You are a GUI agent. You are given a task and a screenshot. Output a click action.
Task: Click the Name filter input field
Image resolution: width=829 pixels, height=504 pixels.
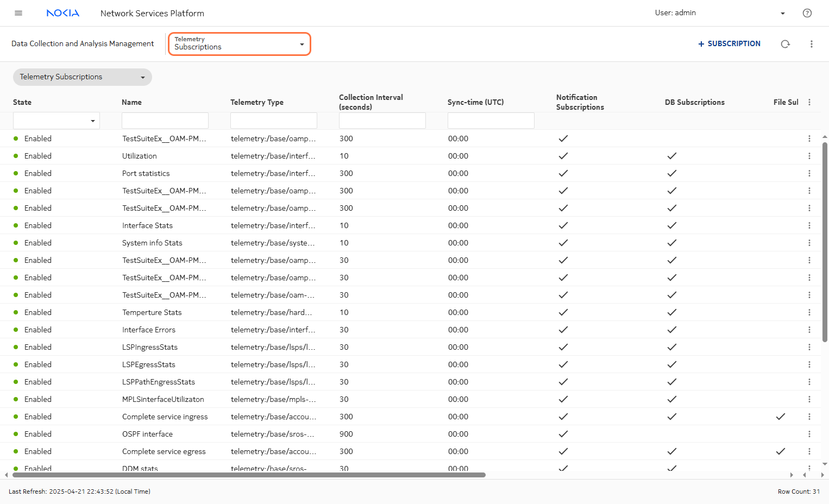click(165, 121)
